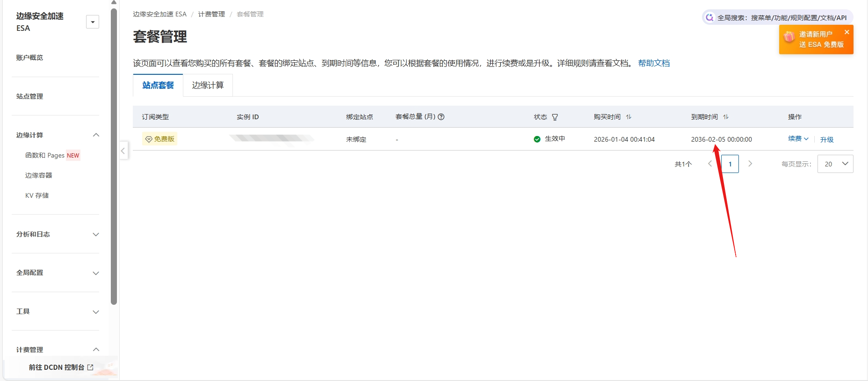868x381 pixels.
Task: Click the 升级 link
Action: (826, 139)
